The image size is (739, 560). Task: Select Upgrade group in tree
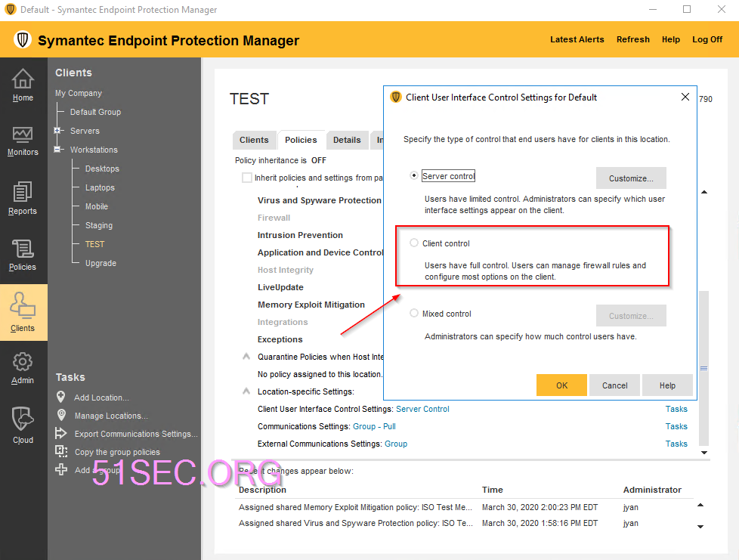coord(100,262)
